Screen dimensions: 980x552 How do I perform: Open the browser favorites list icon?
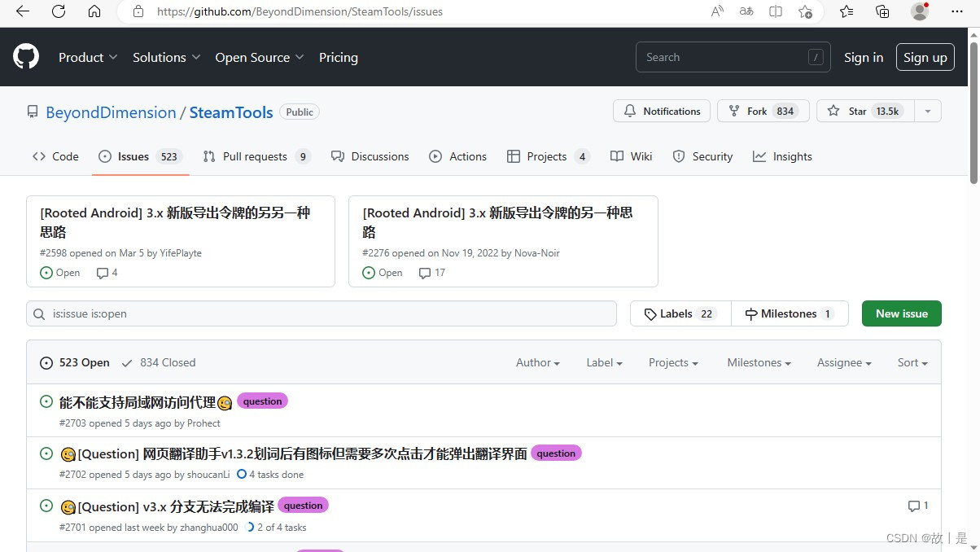click(x=847, y=11)
